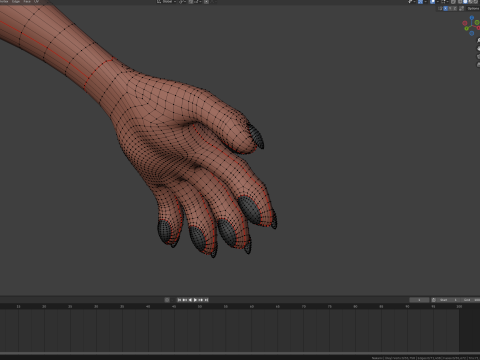The height and width of the screenshot is (360, 480).
Task: Open the Edge menu
Action: click(x=16, y=1)
